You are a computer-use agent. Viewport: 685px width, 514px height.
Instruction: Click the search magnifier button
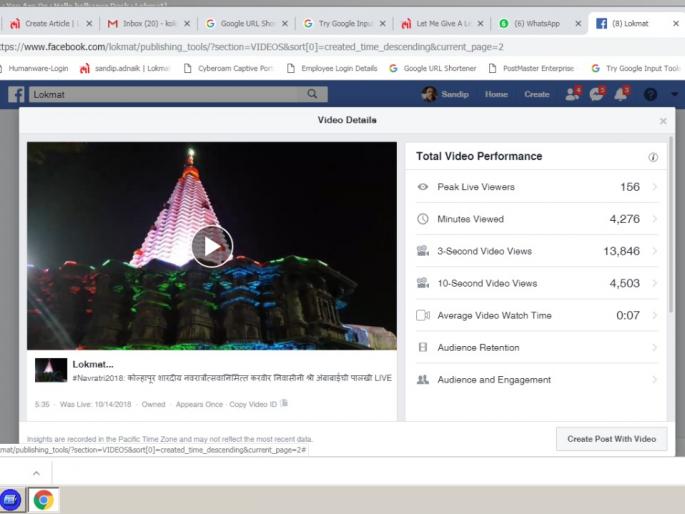[x=313, y=94]
